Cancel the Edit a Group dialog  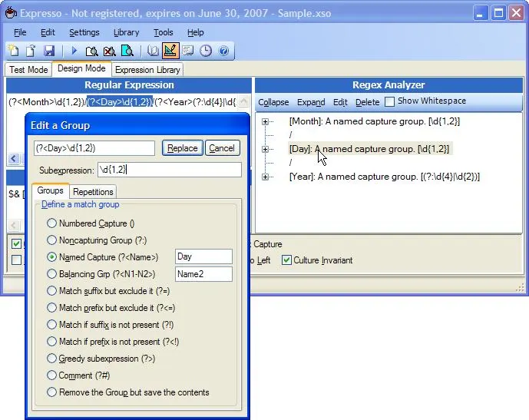(x=222, y=148)
